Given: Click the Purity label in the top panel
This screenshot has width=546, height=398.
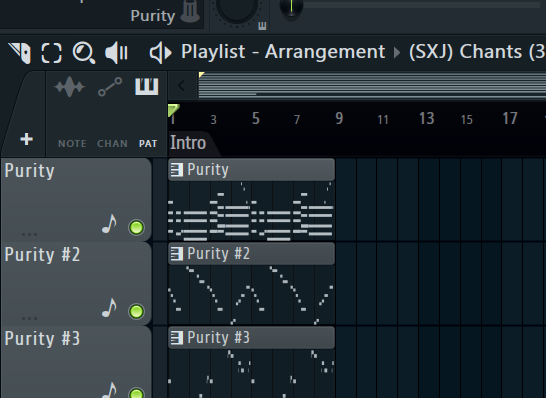Looking at the screenshot, I should click(x=153, y=16).
